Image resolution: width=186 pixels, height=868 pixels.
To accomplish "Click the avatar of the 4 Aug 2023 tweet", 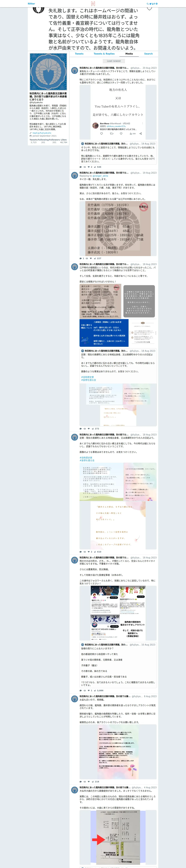I will pyautogui.click(x=75, y=790).
